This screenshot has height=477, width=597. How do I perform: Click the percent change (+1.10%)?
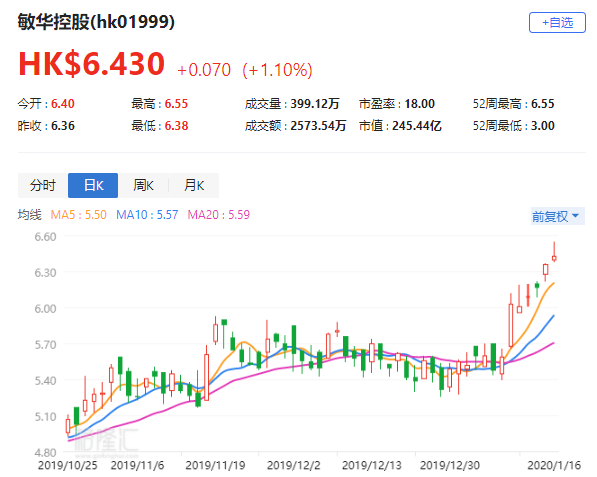coord(278,70)
